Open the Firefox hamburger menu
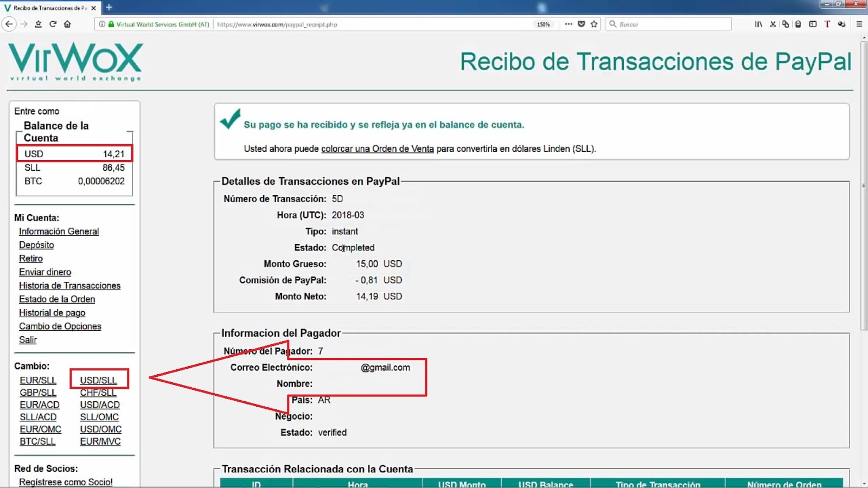The height and width of the screenshot is (488, 868). coord(859,24)
